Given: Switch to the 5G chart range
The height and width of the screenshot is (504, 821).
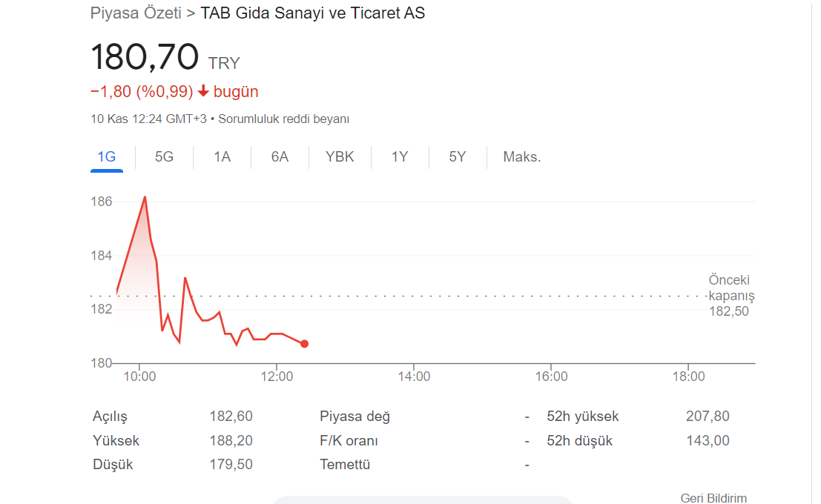Looking at the screenshot, I should click(x=164, y=157).
